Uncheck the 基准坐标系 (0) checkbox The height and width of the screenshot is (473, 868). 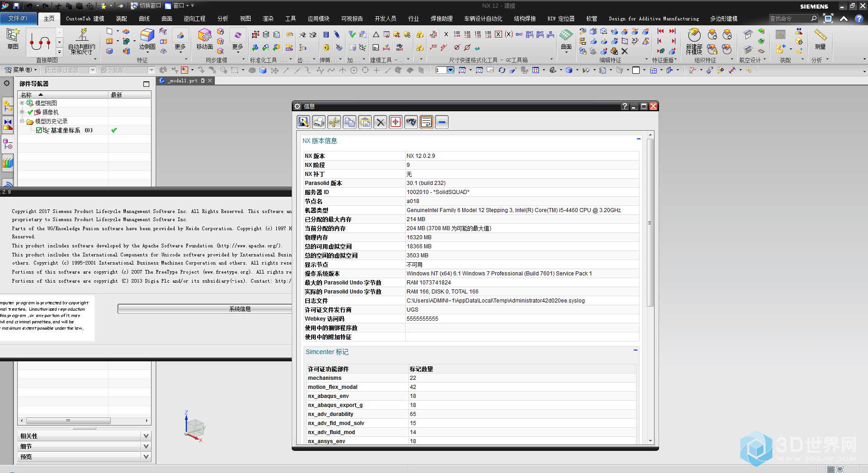click(x=39, y=130)
